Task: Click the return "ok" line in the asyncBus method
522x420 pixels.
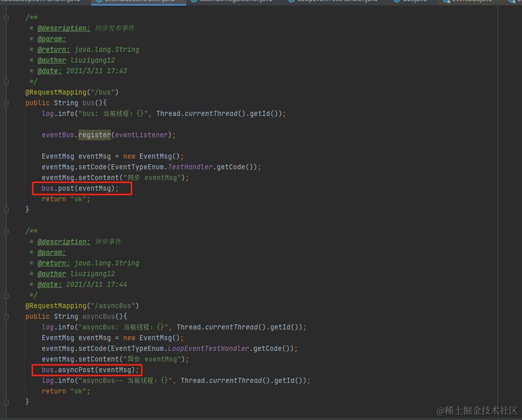Action: click(66, 392)
